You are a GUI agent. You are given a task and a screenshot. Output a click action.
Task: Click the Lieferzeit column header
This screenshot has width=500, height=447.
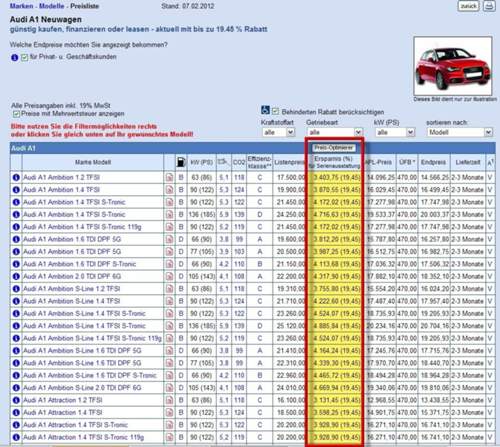click(468, 162)
